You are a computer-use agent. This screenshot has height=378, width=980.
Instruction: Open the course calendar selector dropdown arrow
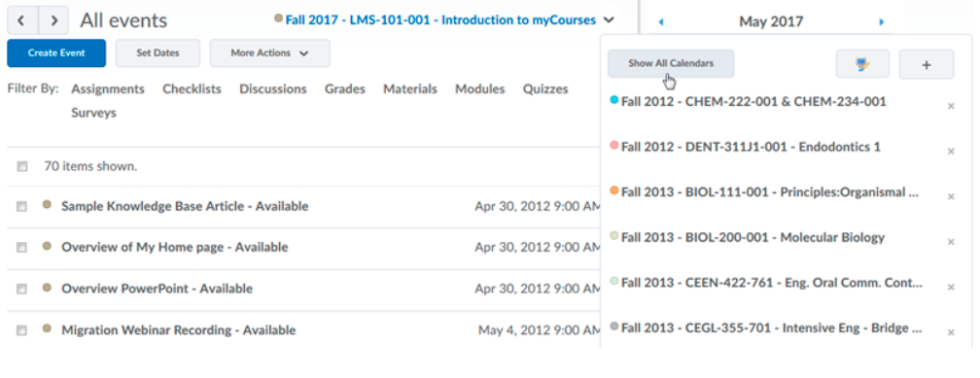pyautogui.click(x=610, y=20)
